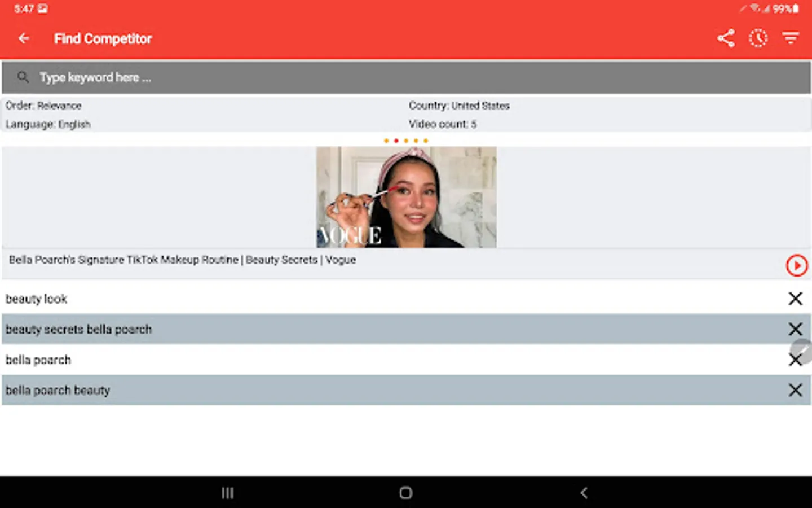Viewport: 812px width, 508px height.
Task: Focus the 'Type keyword here' search field
Action: 406,77
